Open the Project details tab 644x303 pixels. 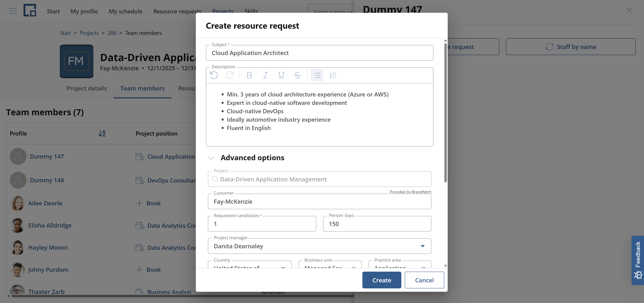(x=86, y=88)
